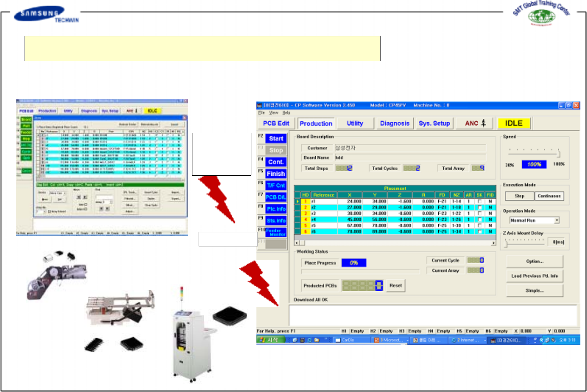Screen dimensions: 587x392
Task: Click the CP Software title bar icon
Action: 260,105
